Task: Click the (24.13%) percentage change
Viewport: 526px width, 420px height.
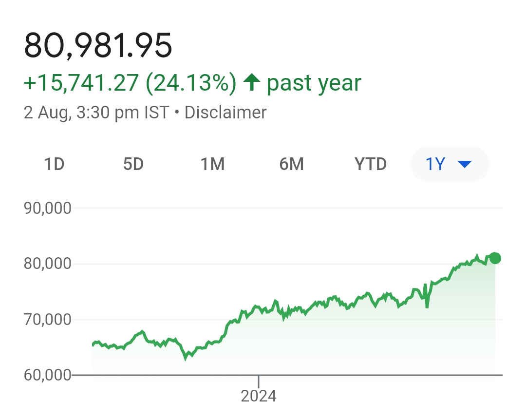Action: point(191,83)
